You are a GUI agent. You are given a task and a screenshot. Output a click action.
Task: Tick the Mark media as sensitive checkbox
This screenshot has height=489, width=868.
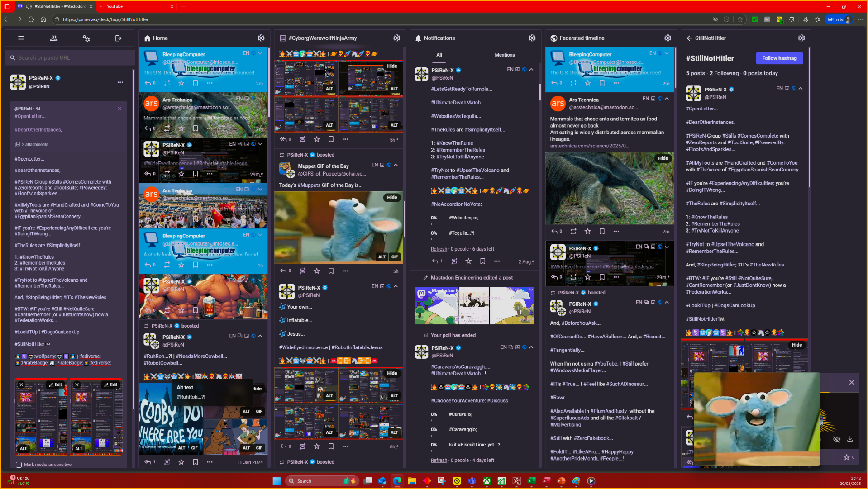pos(19,465)
